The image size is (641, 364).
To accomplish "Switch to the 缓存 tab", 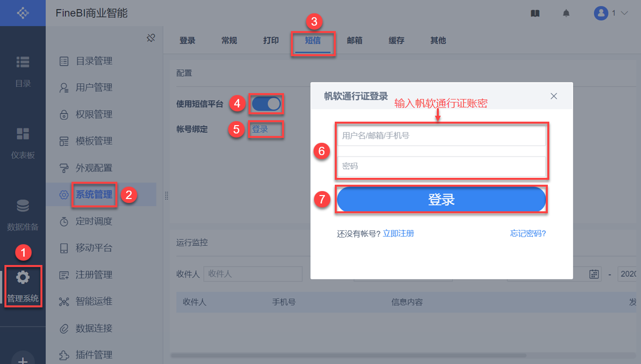I will point(396,41).
